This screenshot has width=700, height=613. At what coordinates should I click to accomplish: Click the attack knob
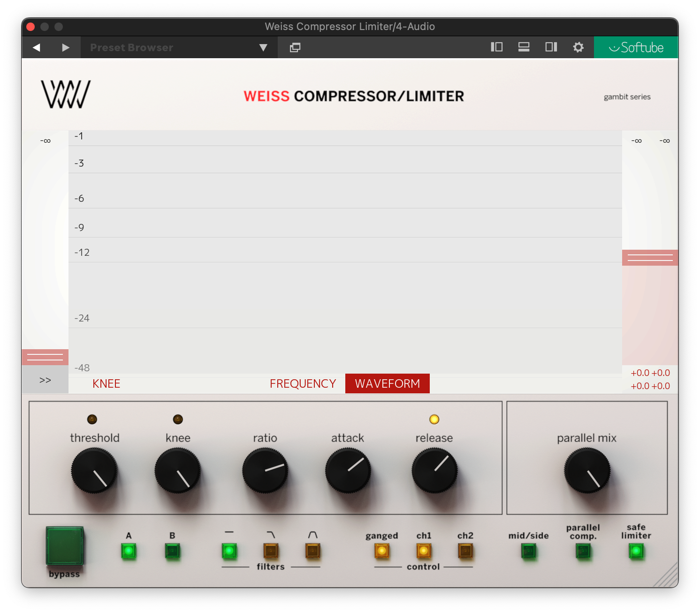(348, 470)
